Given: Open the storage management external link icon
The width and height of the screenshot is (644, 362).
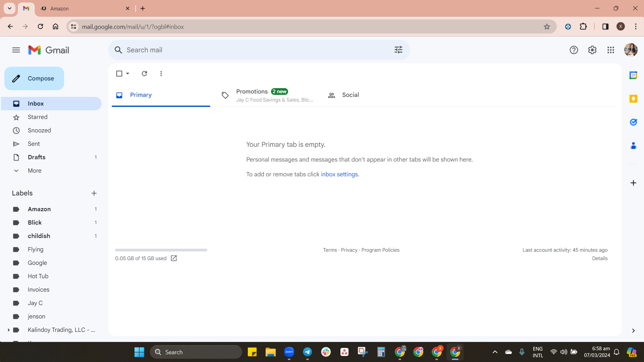Looking at the screenshot, I should 174,258.
